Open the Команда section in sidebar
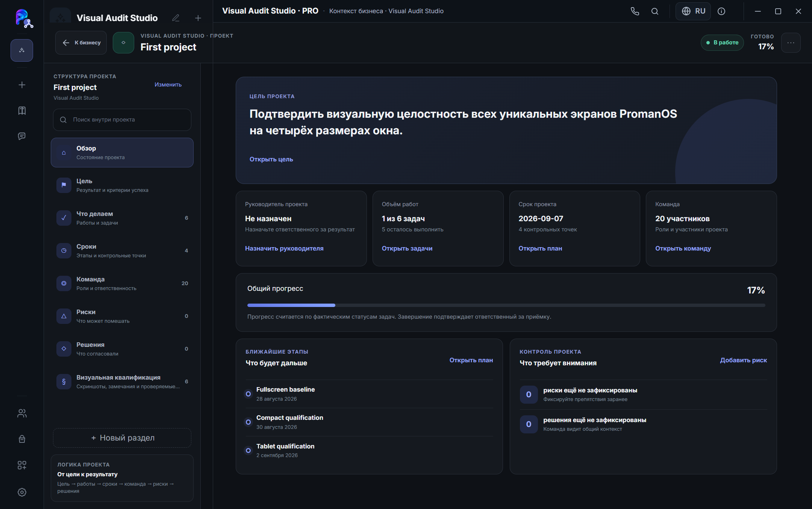The width and height of the screenshot is (812, 509). pyautogui.click(x=122, y=283)
